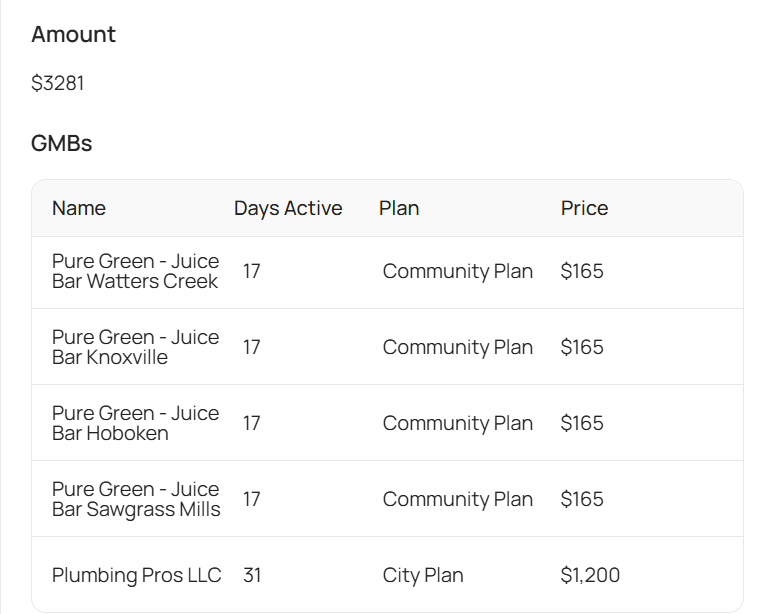This screenshot has height=614, width=763.
Task: Click Sawgrass Mills row's $165 price
Action: [x=582, y=499]
